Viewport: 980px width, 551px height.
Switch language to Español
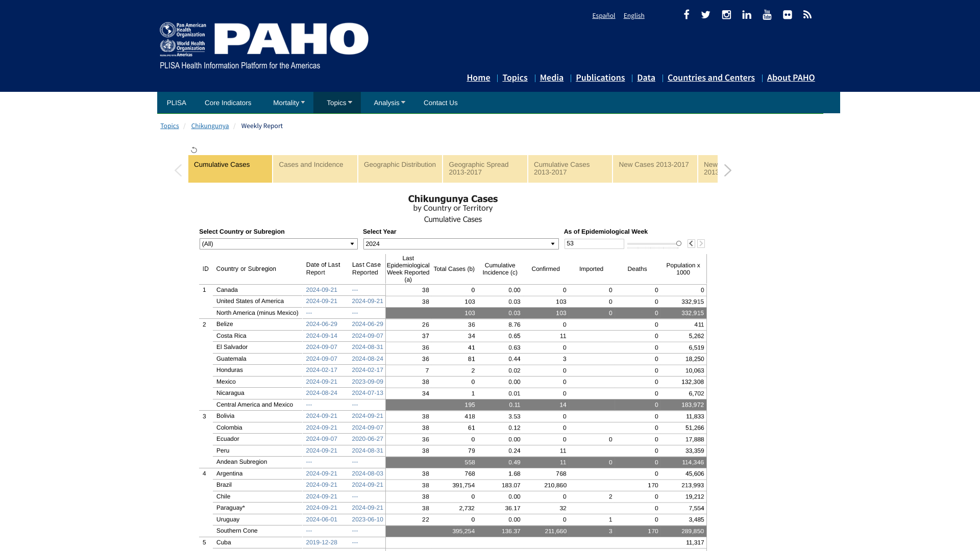click(x=603, y=16)
